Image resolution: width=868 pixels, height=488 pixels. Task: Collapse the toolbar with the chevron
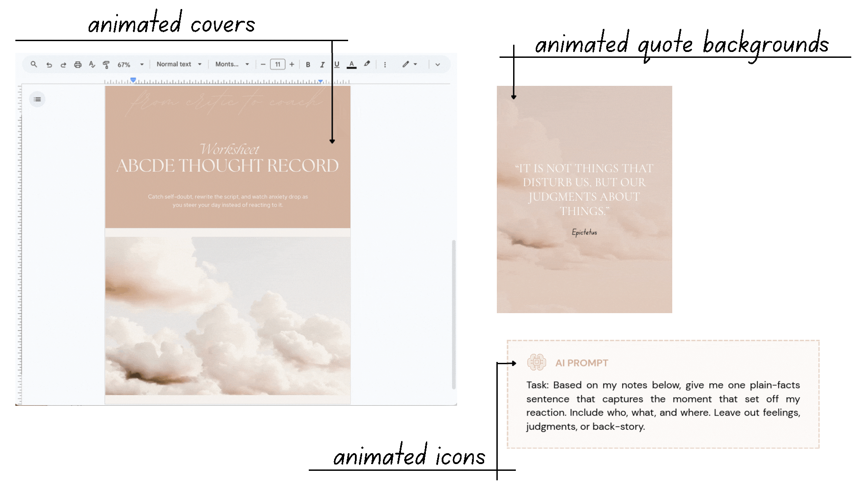click(x=438, y=64)
